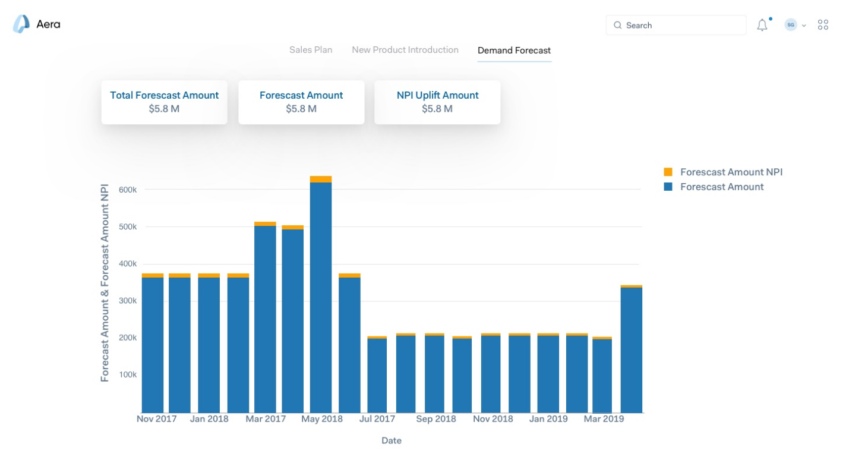Select the Demand Forecast tab

(x=514, y=51)
